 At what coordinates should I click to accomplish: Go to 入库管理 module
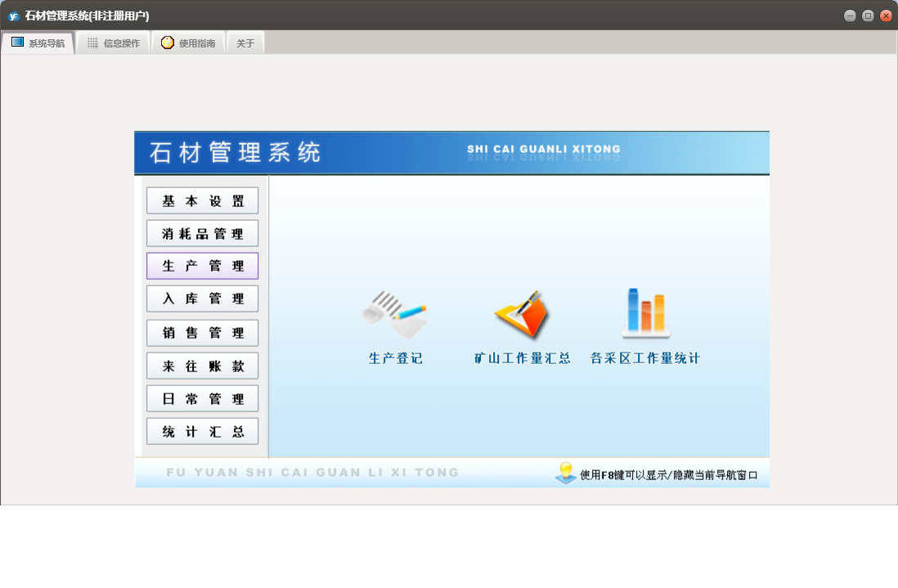click(202, 299)
